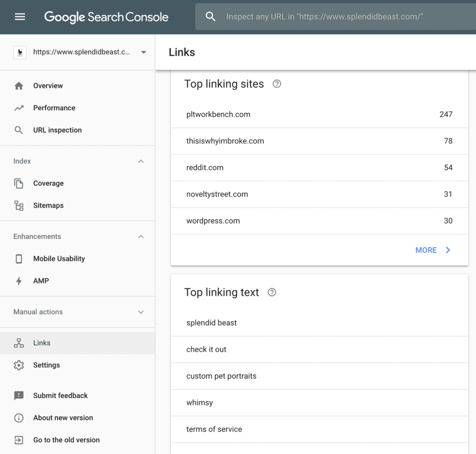Click the splendidbeast site favicon
This screenshot has height=454, width=476.
[x=20, y=53]
